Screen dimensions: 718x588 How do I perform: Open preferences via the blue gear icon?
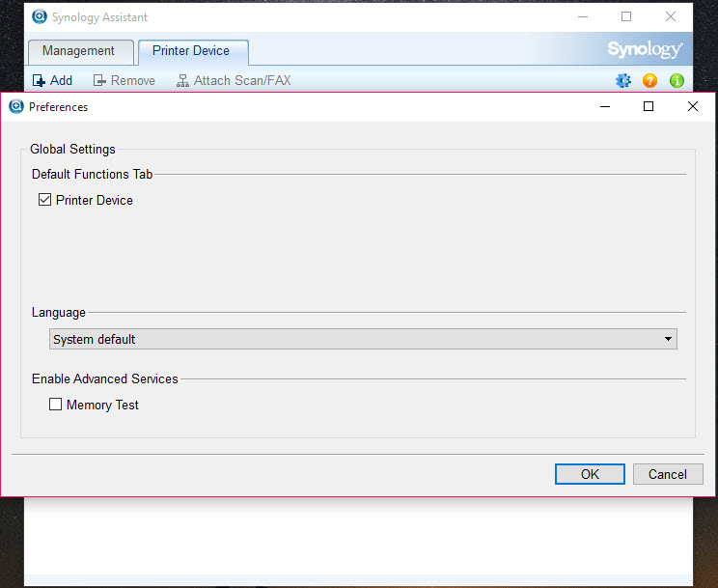pos(623,81)
